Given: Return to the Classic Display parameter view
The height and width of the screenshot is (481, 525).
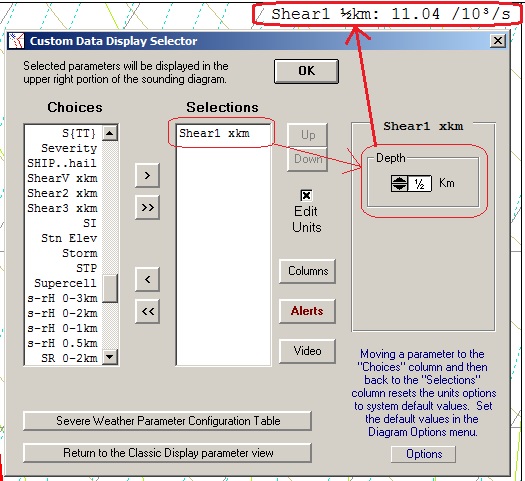Looking at the screenshot, I should (167, 453).
